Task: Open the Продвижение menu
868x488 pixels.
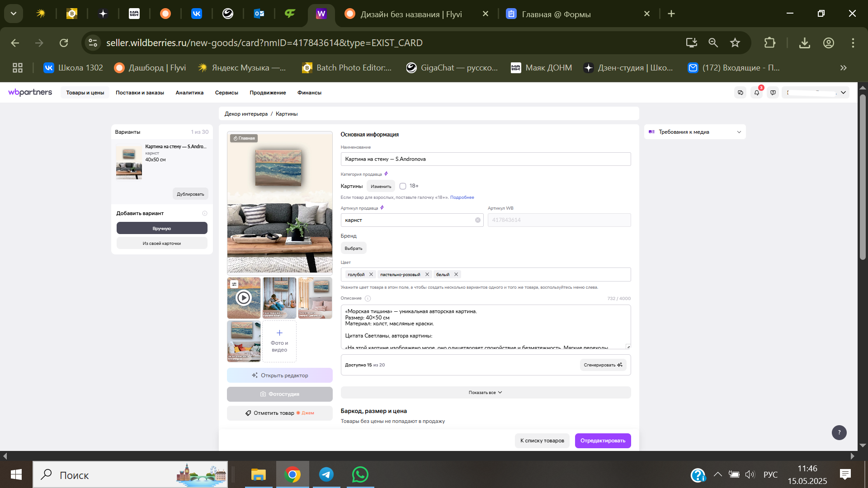Action: [x=268, y=93]
